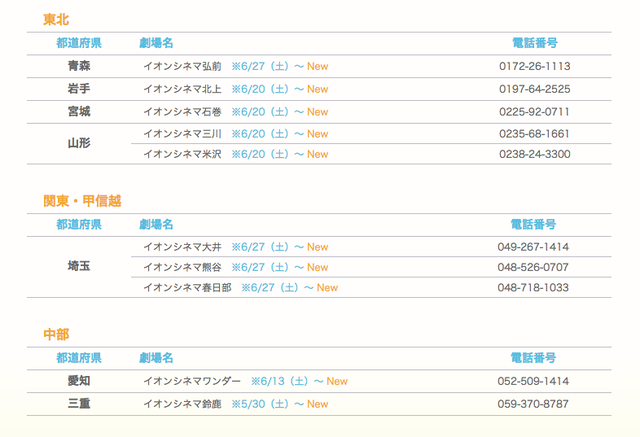This screenshot has height=437, width=640.
Task: Select theater イオンシネマ三川
Action: click(182, 134)
